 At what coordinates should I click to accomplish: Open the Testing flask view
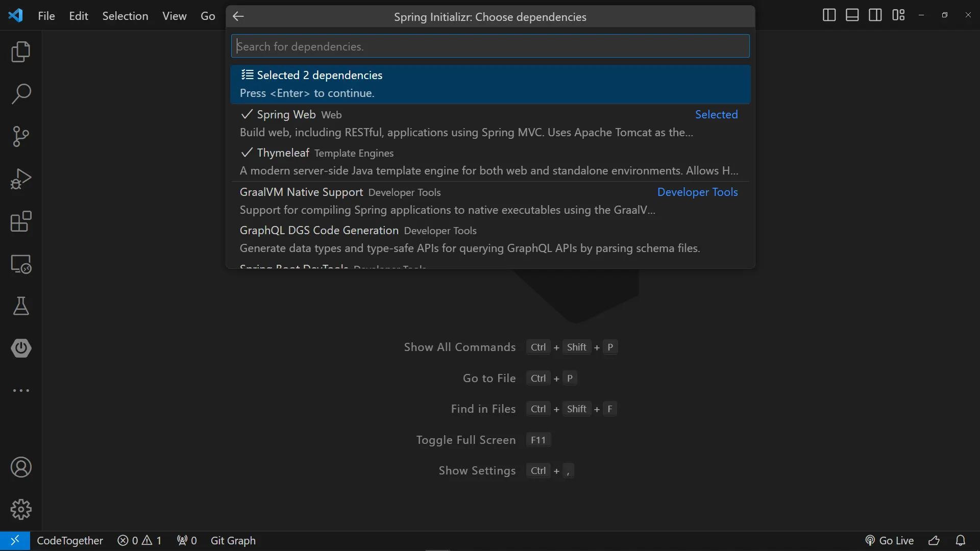click(21, 306)
